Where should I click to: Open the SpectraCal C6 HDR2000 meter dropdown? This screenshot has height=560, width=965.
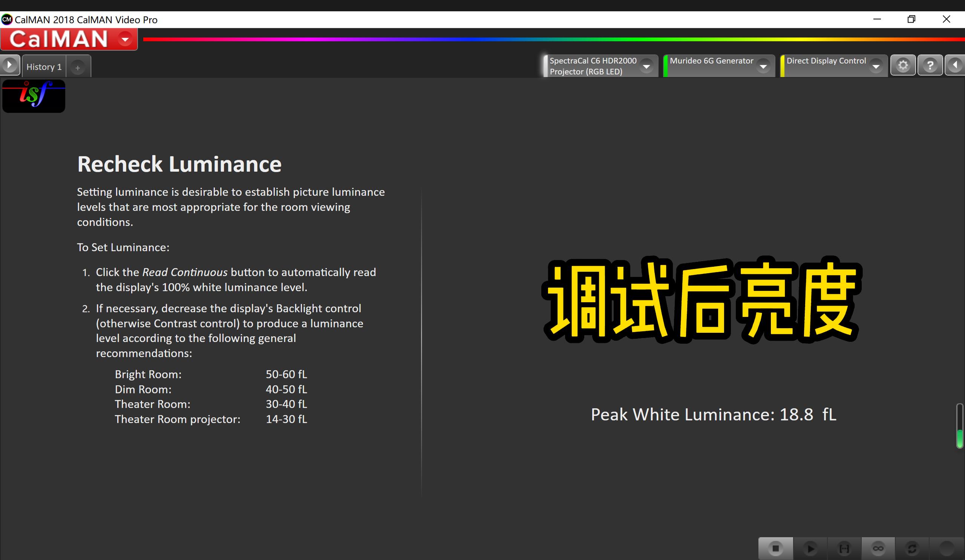[x=646, y=67]
